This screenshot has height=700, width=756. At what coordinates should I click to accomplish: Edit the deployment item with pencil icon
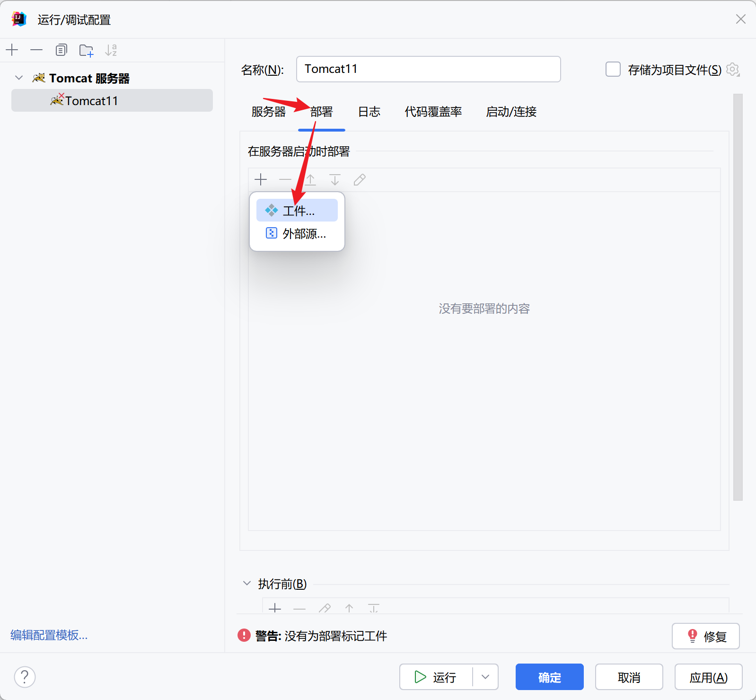point(360,179)
